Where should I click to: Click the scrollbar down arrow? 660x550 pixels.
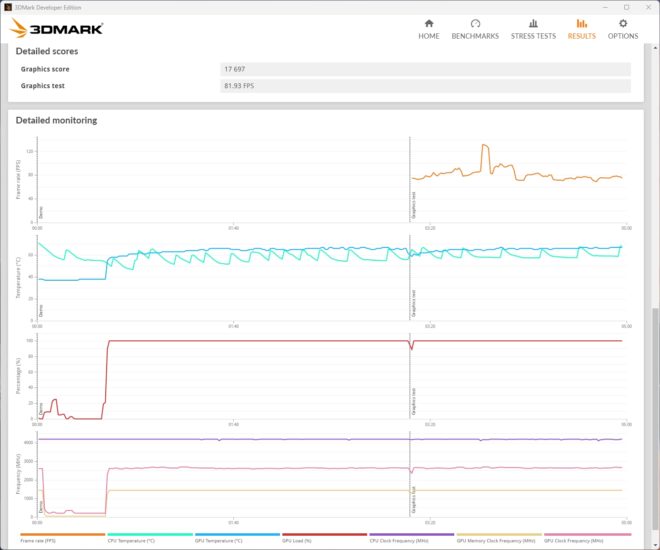point(655,544)
